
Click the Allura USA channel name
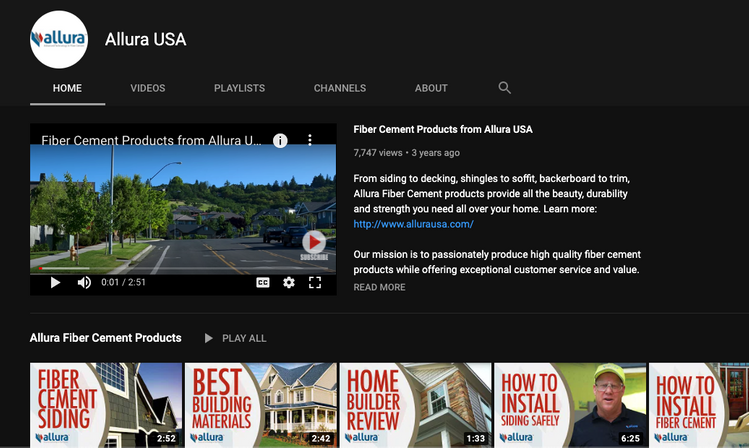click(146, 40)
